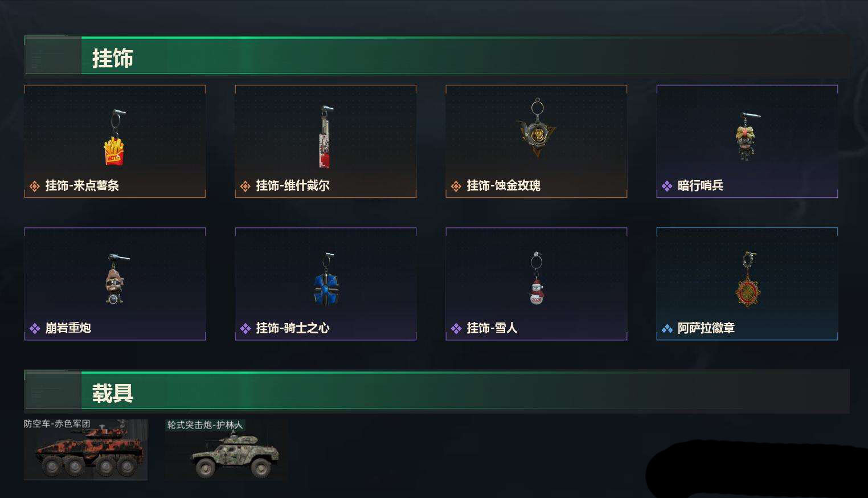
Task: Open the 轮式突击炮-护林人 vehicle thumbnail
Action: [226, 450]
